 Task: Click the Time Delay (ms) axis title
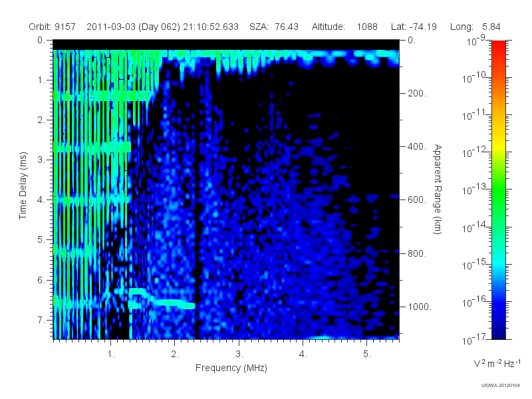tap(23, 186)
